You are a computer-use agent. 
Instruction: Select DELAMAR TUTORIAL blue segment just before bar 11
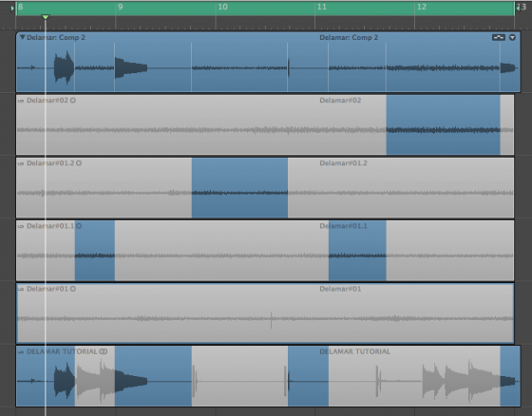pos(308,376)
